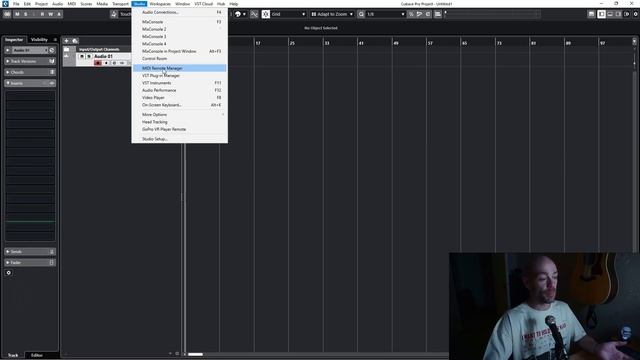Toggle global Write automation W button
The image size is (640, 360).
(x=51, y=14)
